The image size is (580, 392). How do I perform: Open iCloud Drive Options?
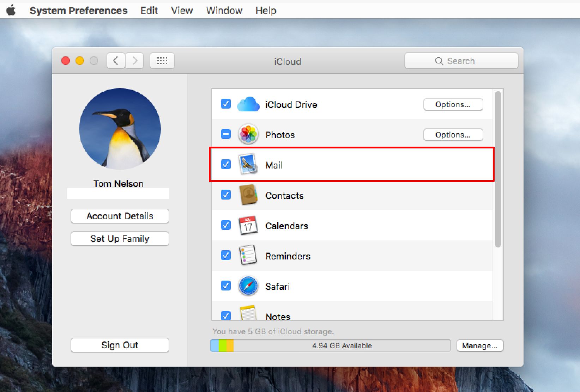pos(453,104)
